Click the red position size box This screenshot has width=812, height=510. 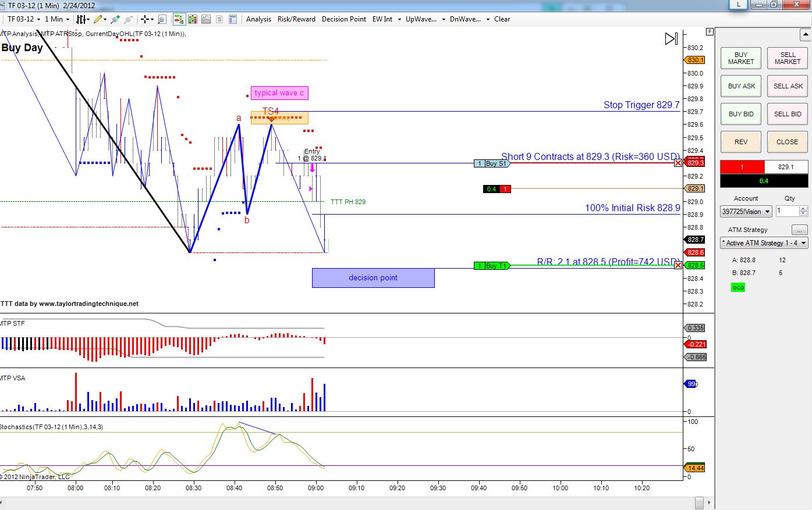[742, 167]
